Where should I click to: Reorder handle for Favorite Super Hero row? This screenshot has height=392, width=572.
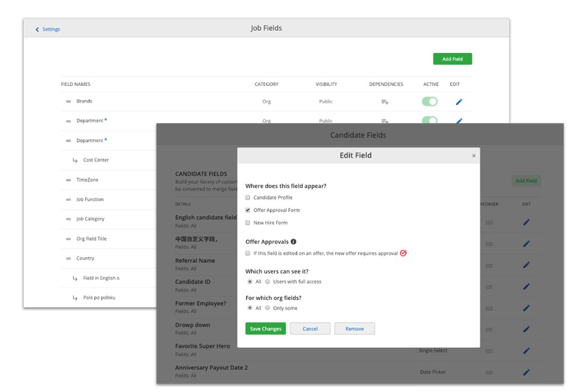(x=489, y=351)
